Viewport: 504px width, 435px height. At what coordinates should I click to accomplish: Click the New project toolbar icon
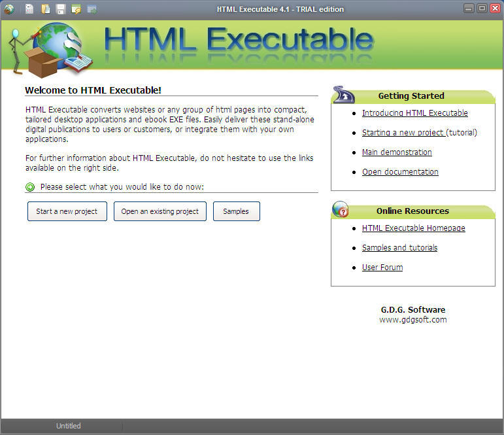click(x=29, y=9)
